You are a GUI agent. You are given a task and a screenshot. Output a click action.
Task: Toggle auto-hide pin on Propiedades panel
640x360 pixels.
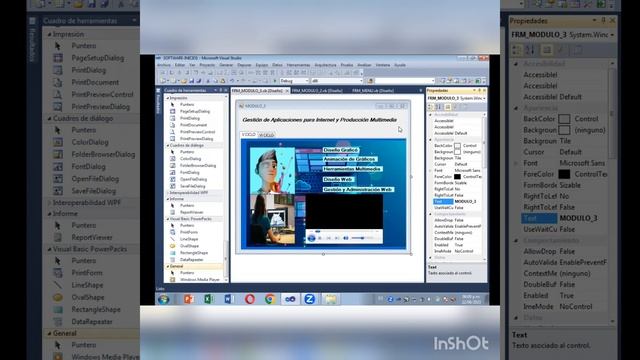click(x=480, y=90)
